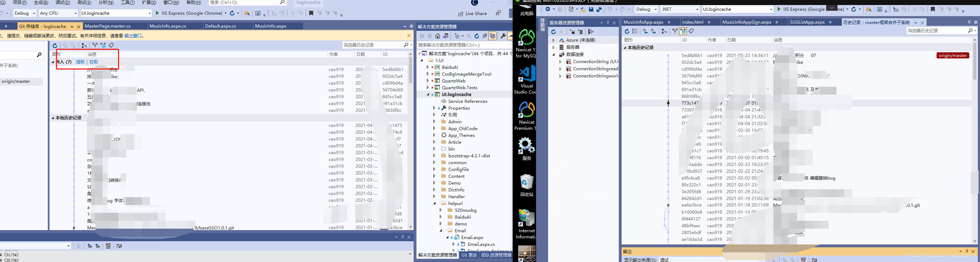Open Solution Explorer properties wrench

coord(503,36)
